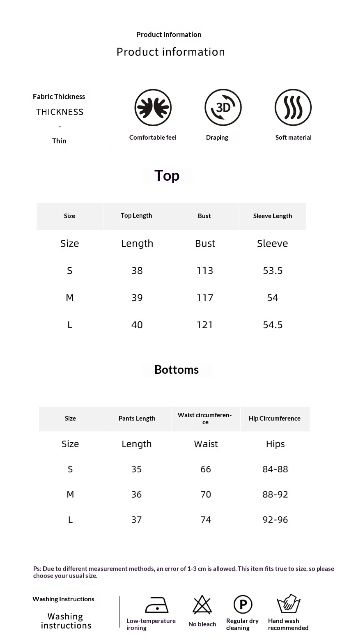Click the Top size S sleeve value 53.5
349x644 pixels.
point(273,271)
